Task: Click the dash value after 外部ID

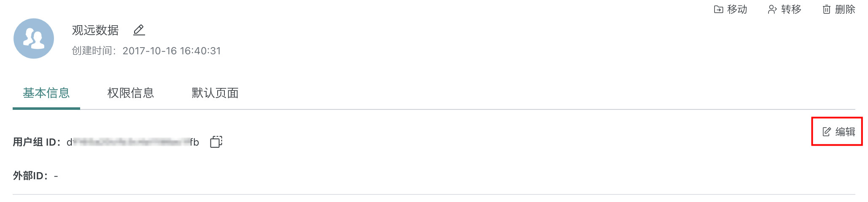Action: point(56,176)
